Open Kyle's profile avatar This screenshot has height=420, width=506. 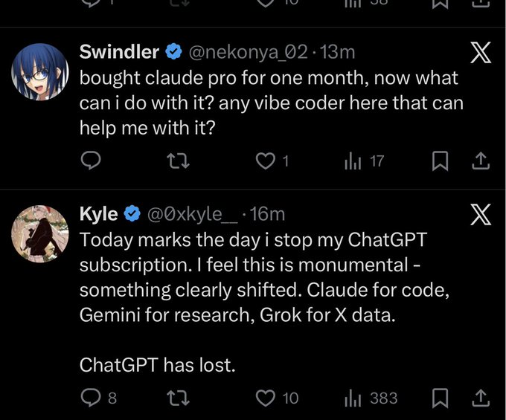click(x=38, y=236)
